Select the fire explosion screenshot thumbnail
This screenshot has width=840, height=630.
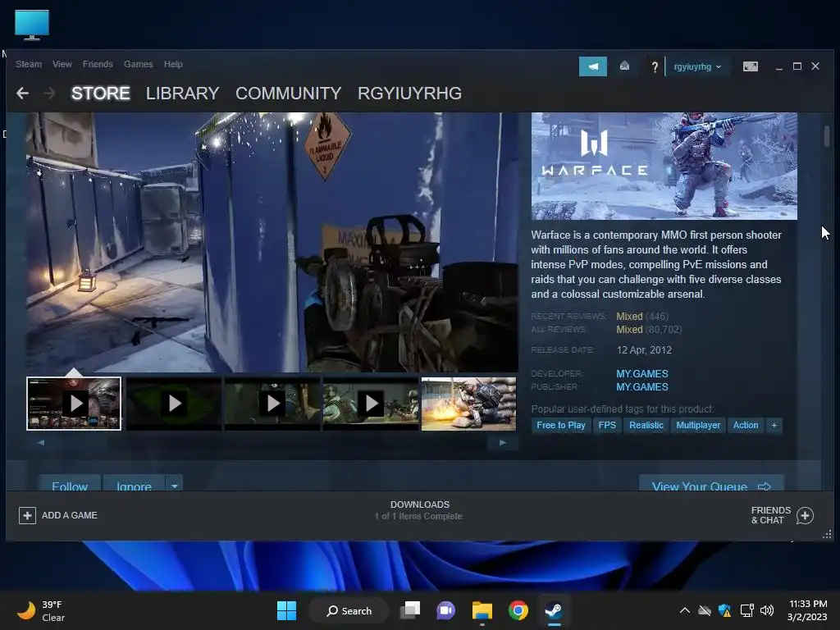(468, 404)
